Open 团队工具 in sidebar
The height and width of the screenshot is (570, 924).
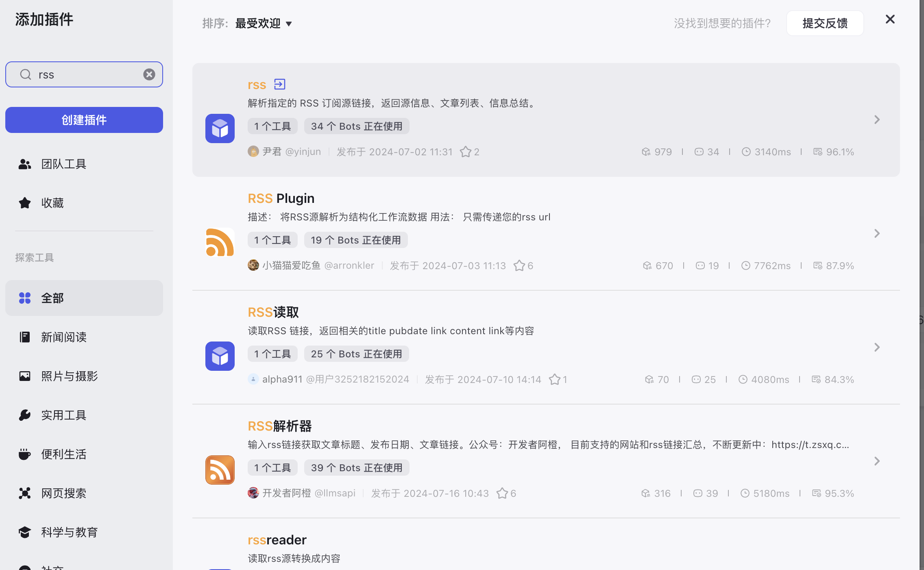click(x=63, y=164)
